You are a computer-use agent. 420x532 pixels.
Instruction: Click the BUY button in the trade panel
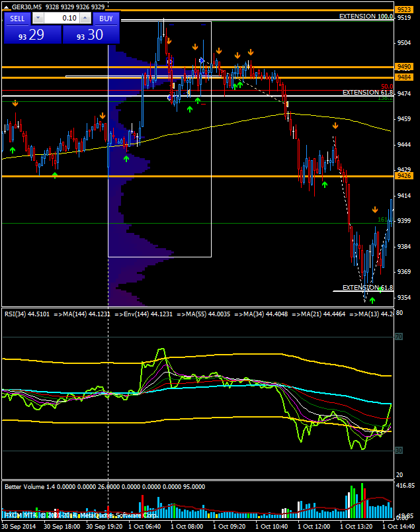(x=106, y=19)
